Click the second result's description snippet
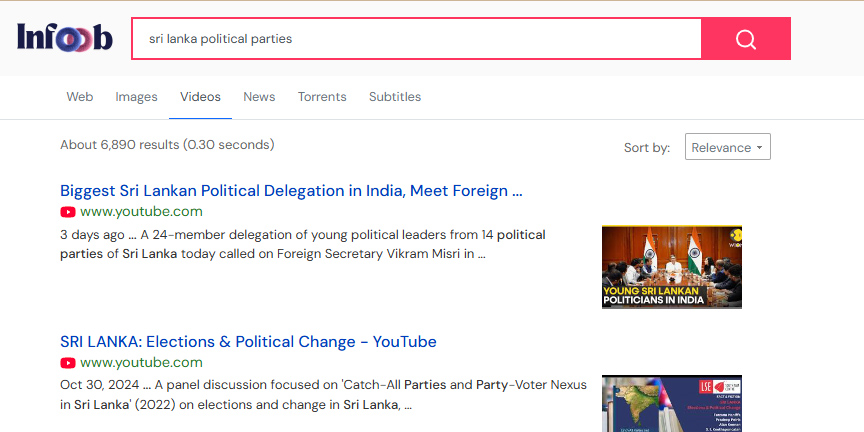 (302, 394)
